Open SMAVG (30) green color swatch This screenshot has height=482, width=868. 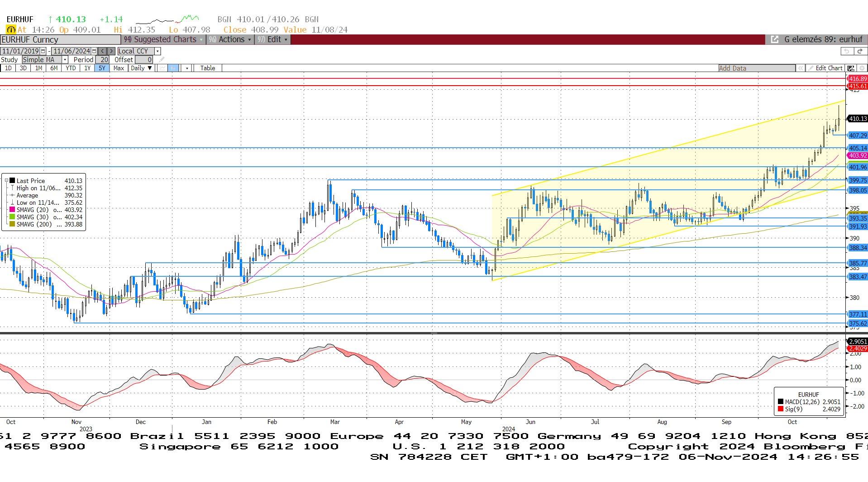12,217
